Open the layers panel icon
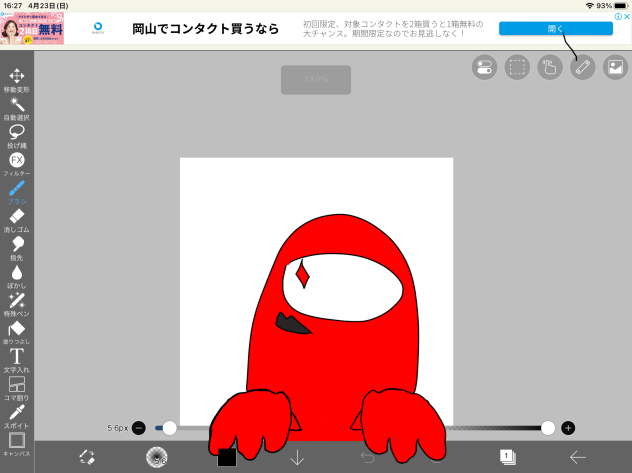632x473 pixels. click(x=507, y=457)
